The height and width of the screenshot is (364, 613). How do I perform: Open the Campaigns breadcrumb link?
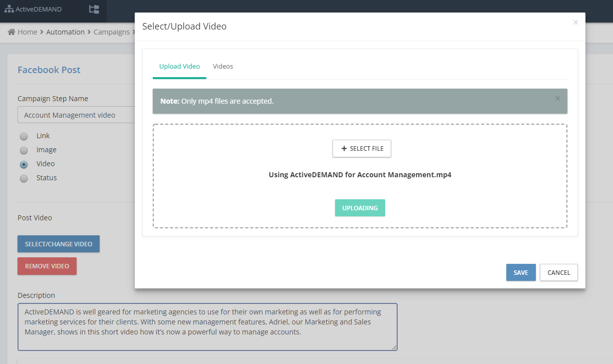[112, 32]
